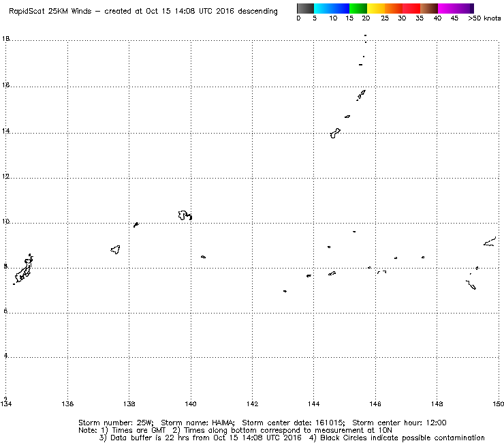Click latitude axis label '6'
Image resolution: width=504 pixels, height=443 pixels.
5,311
